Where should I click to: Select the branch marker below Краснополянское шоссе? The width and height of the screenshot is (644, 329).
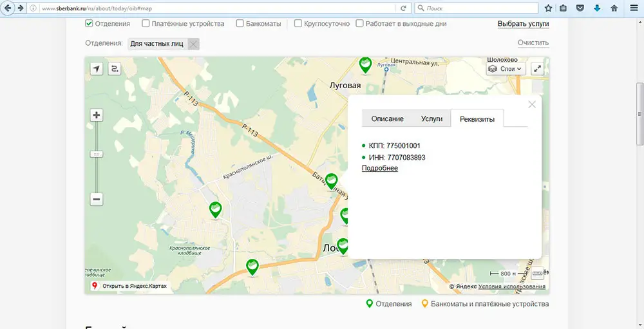point(216,211)
